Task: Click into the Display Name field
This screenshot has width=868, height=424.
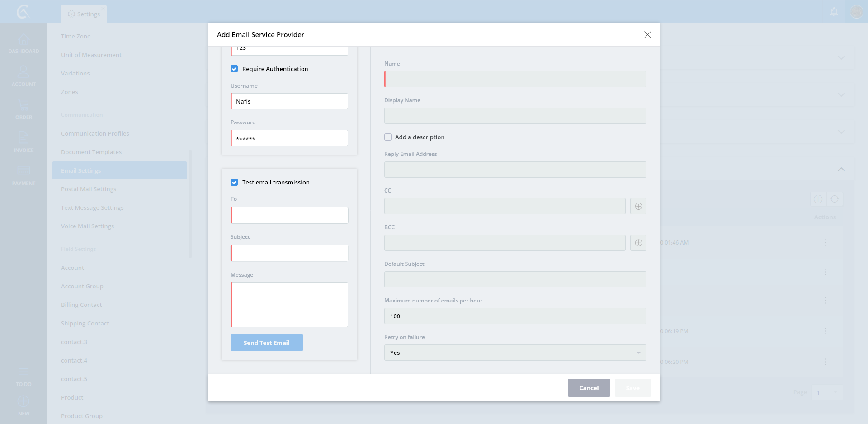Action: point(515,116)
